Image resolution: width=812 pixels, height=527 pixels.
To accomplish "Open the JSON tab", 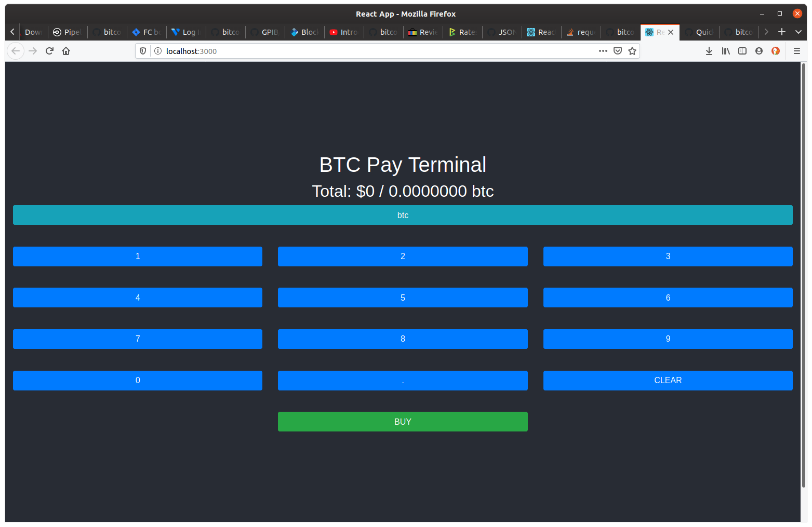I will pos(502,32).
